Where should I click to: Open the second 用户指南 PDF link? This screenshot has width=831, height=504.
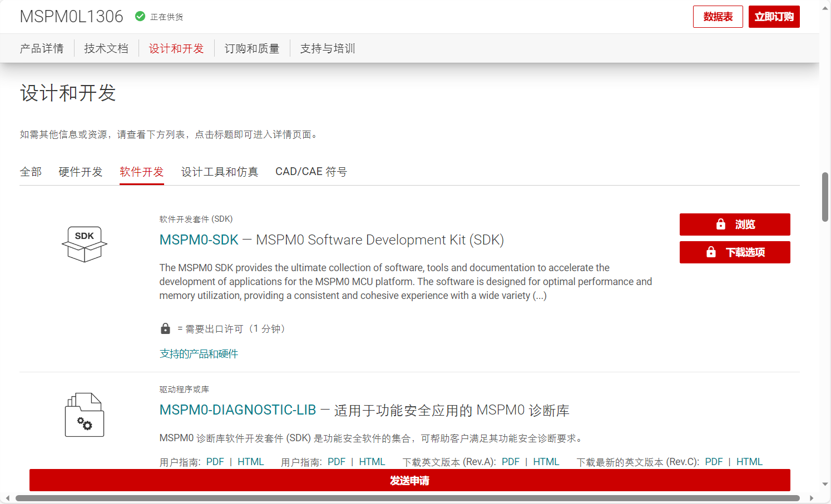click(x=337, y=462)
